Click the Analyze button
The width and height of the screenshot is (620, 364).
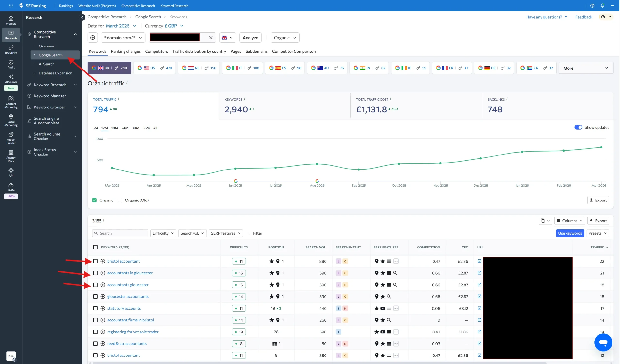point(250,38)
